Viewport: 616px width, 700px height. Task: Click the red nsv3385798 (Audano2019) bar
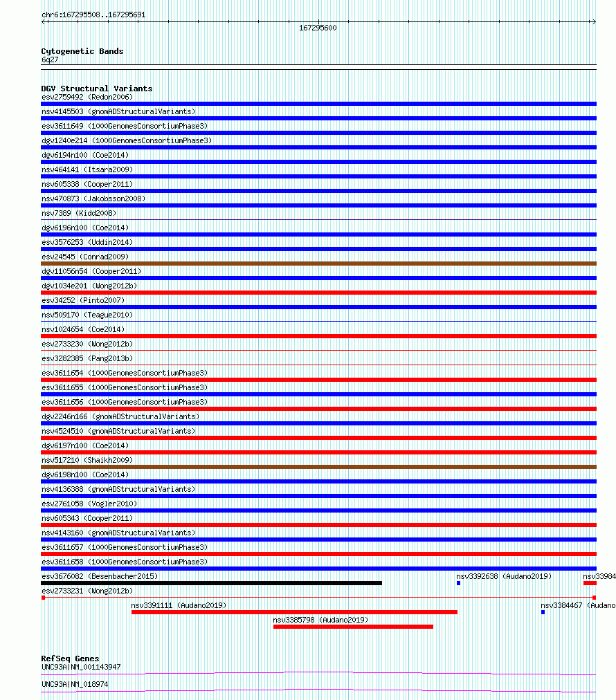click(x=354, y=627)
